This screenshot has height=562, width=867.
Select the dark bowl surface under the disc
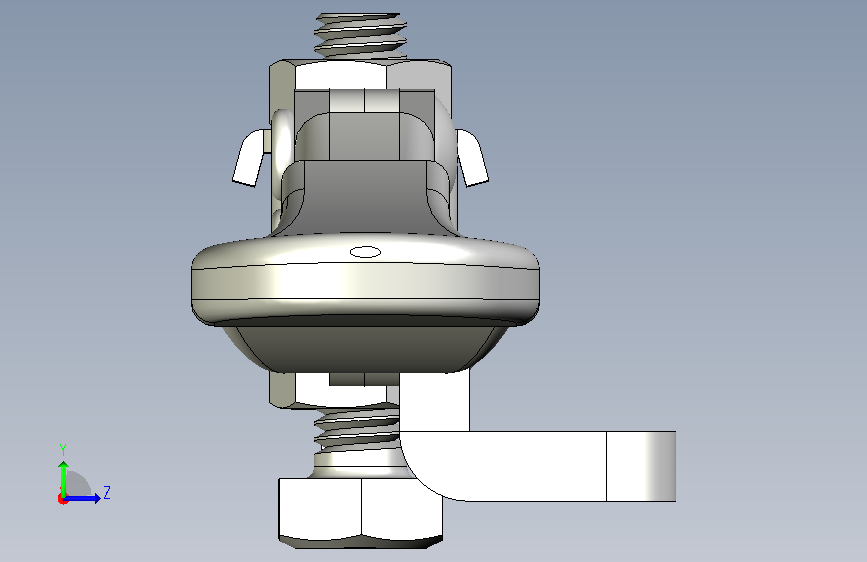click(x=365, y=348)
